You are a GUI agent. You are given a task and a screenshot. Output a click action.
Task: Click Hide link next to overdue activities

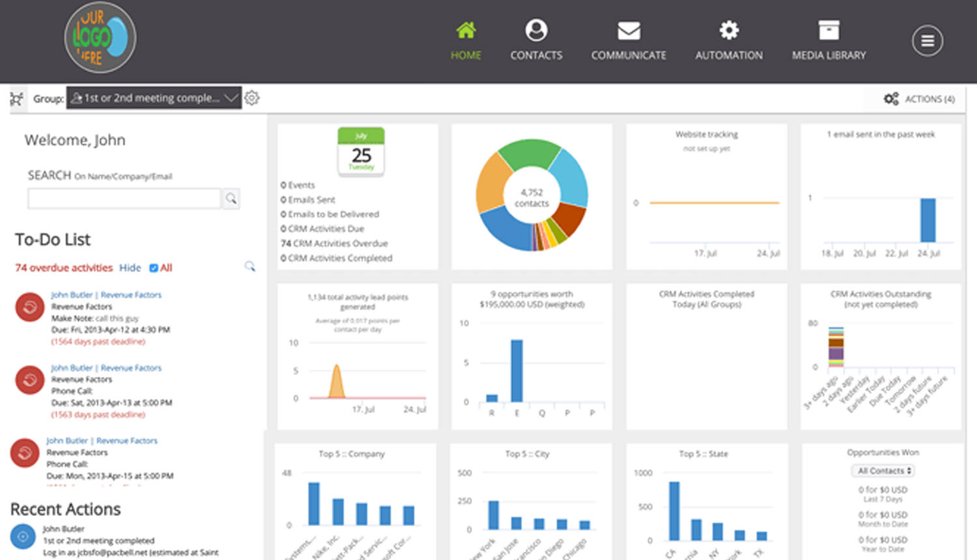(x=130, y=268)
